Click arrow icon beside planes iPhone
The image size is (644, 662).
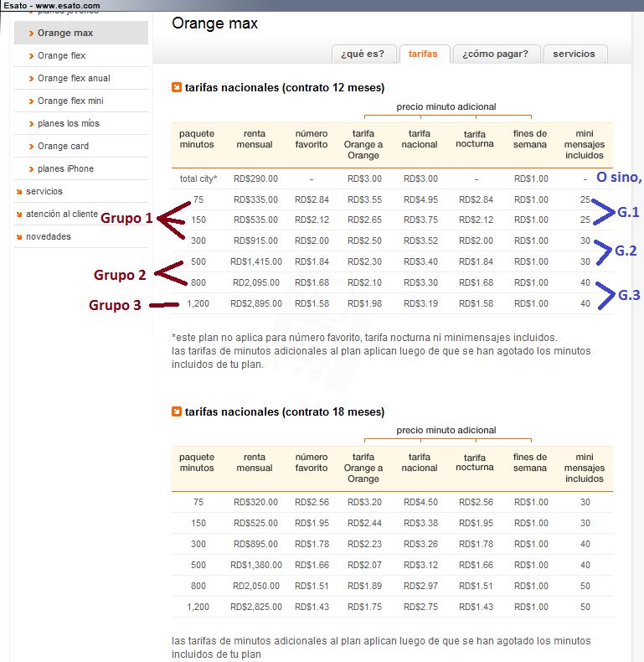click(31, 169)
